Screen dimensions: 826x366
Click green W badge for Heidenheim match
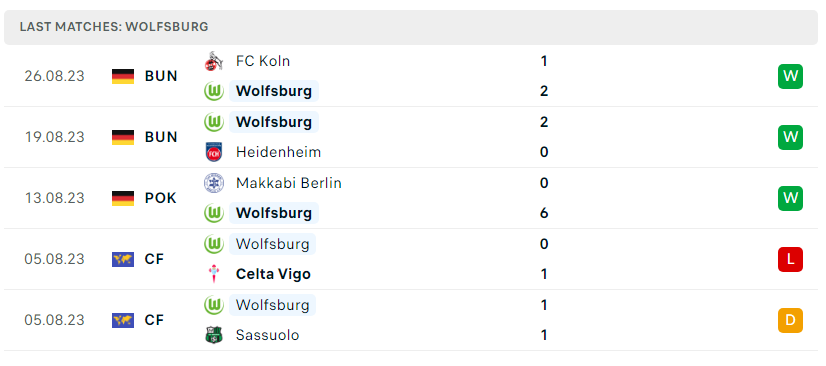coord(790,137)
